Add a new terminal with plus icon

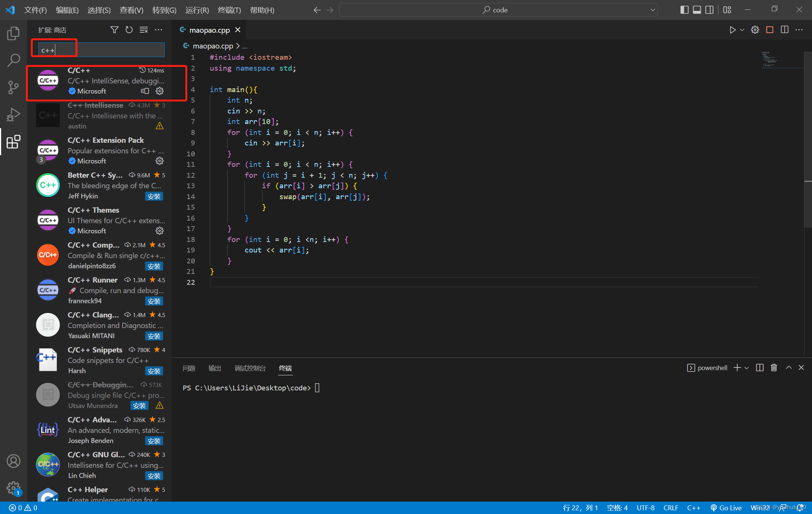coord(737,367)
